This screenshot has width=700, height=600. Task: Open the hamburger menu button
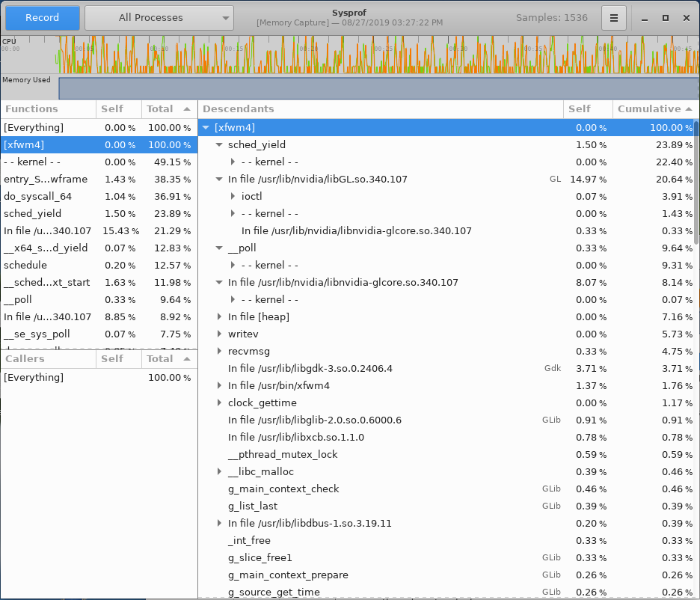(x=614, y=17)
